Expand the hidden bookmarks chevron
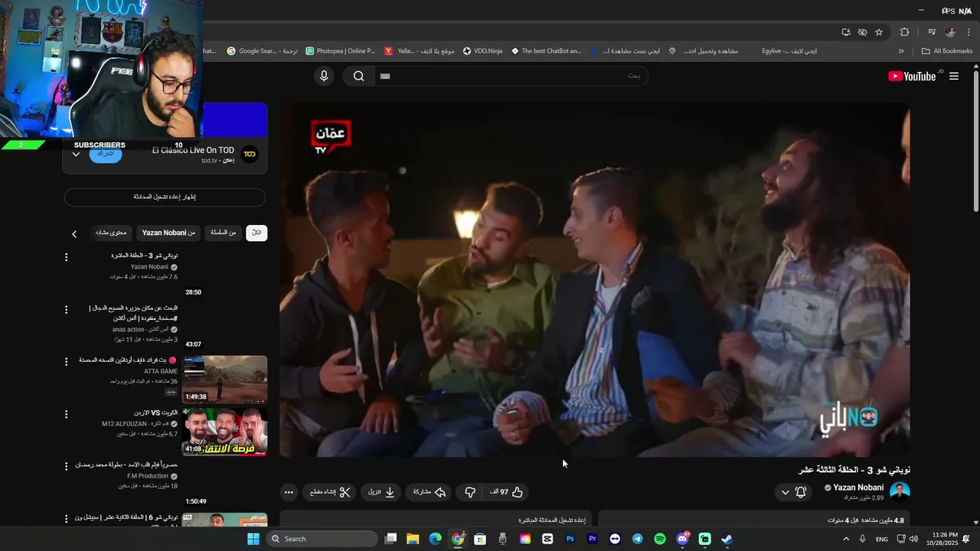 [x=901, y=51]
